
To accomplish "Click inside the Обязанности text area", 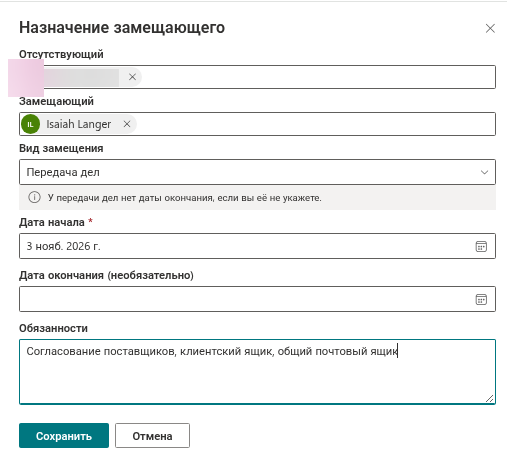I will coord(257,372).
